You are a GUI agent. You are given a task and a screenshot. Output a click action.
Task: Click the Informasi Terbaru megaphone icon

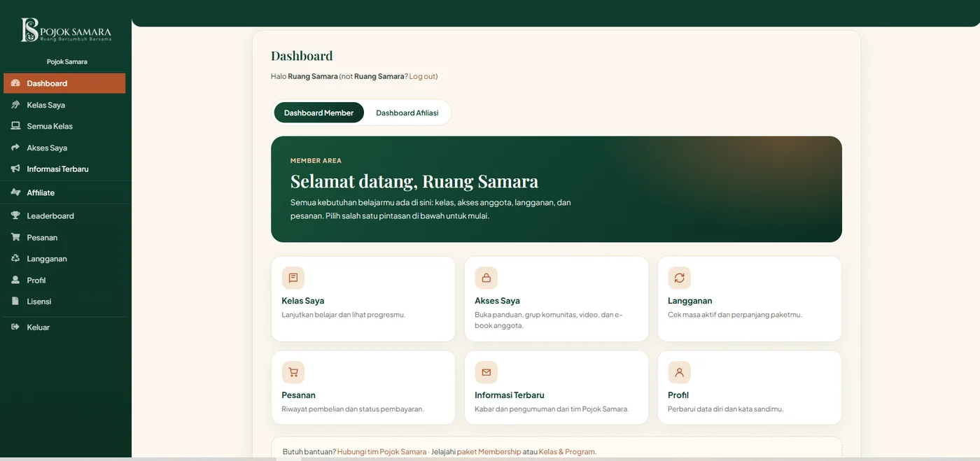(x=15, y=169)
